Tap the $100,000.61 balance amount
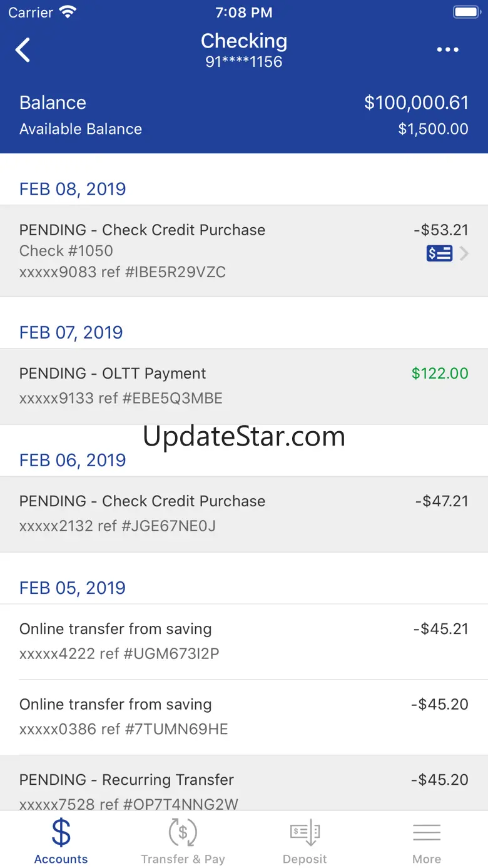This screenshot has height=868, width=488. (416, 103)
